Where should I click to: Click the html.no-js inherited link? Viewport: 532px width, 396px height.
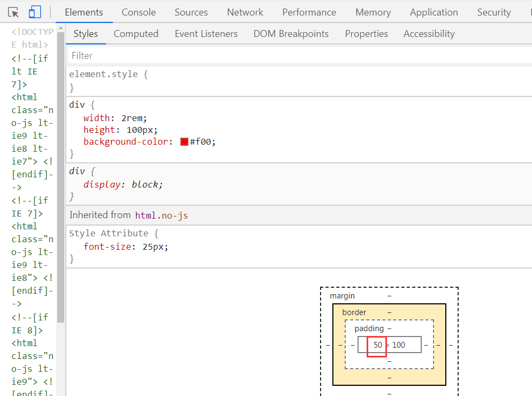click(x=161, y=215)
